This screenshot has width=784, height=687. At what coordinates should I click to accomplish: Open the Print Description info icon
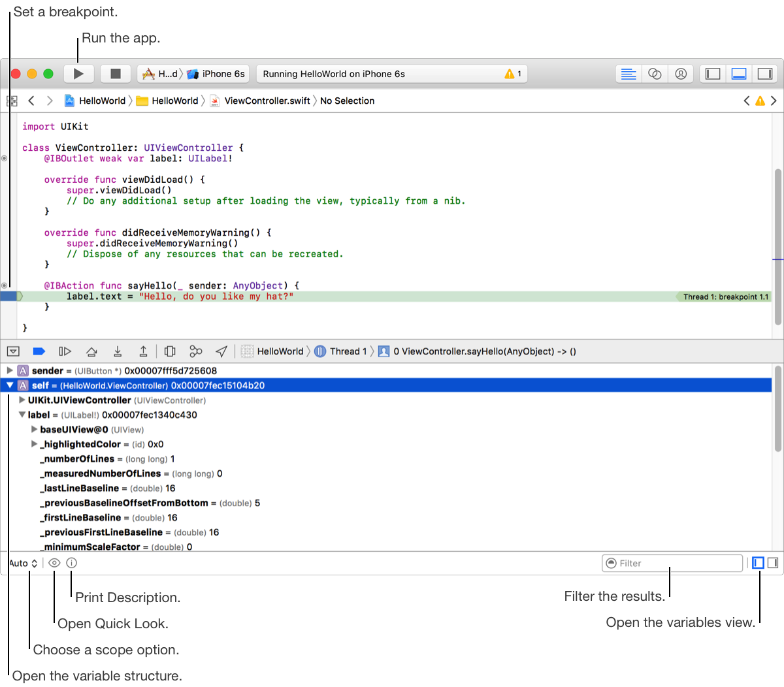(x=72, y=563)
